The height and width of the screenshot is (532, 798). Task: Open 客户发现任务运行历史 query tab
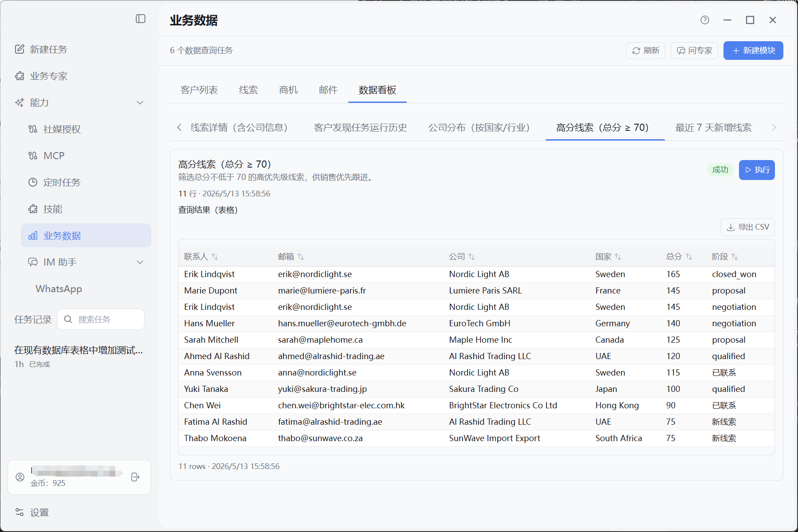[361, 128]
